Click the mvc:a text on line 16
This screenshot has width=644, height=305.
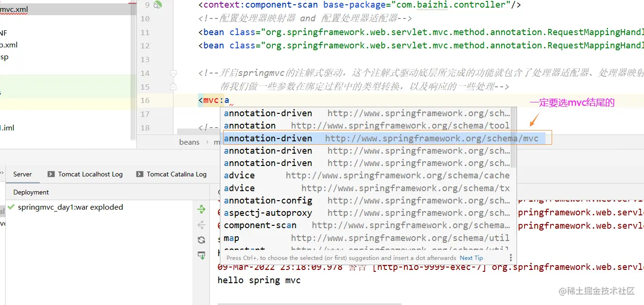tap(214, 100)
